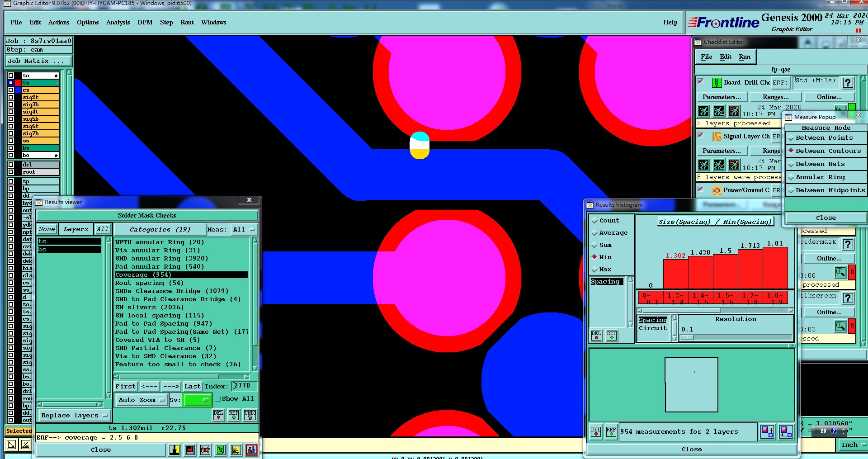The image size is (868, 459).
Task: Open Analysis menu
Action: [118, 22]
